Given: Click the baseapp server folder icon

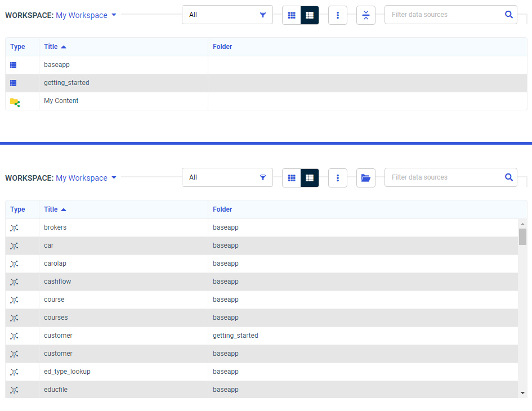Looking at the screenshot, I should [x=14, y=65].
